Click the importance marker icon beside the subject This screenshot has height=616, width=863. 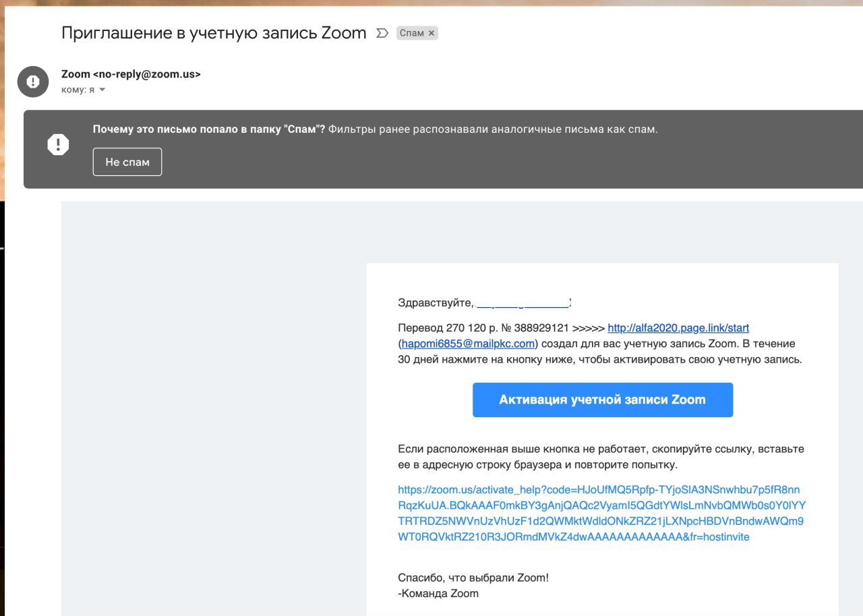[x=382, y=33]
